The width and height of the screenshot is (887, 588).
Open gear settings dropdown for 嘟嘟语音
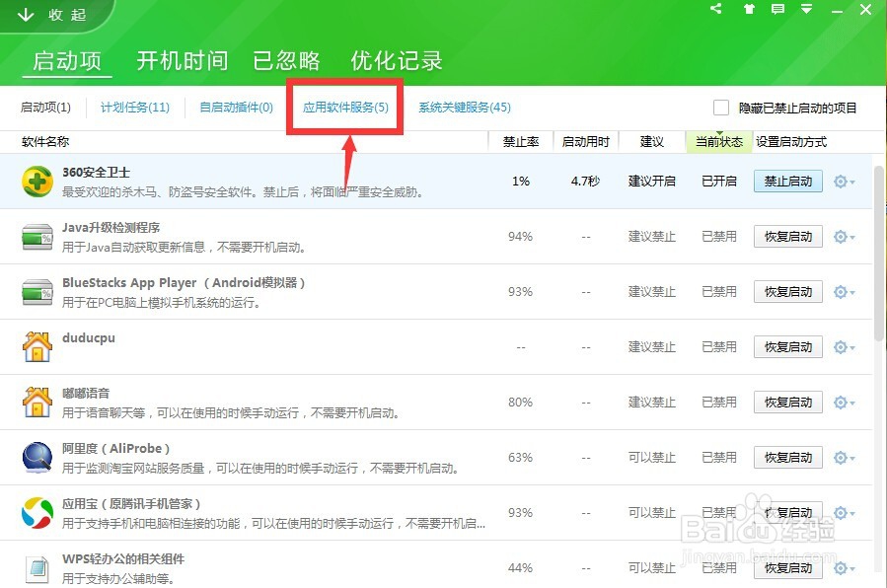click(844, 402)
